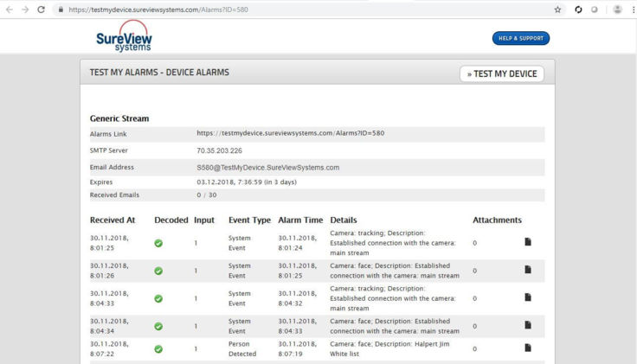Click green decoded checkmark for Person Detected row
637x364 pixels.
coord(159,348)
